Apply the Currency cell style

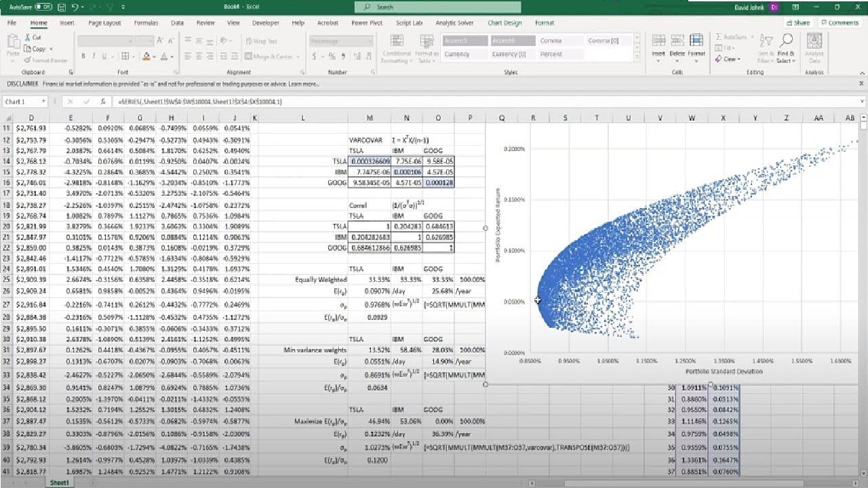click(465, 54)
